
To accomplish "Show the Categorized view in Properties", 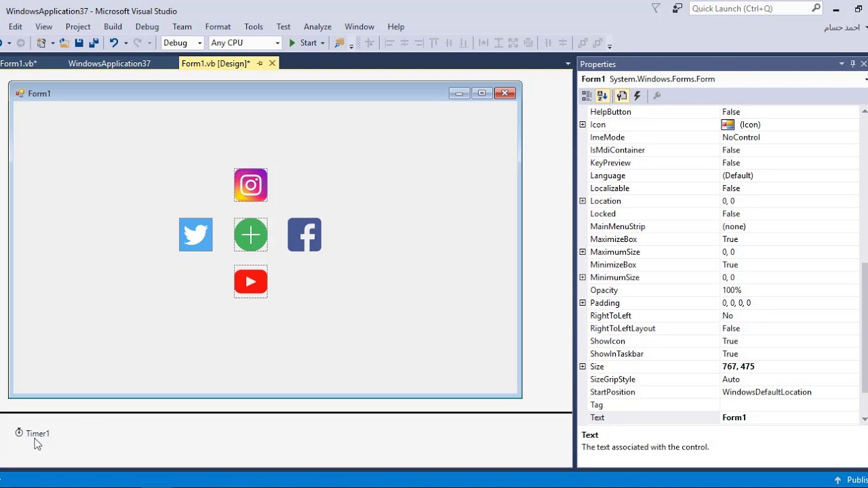I will pos(587,96).
